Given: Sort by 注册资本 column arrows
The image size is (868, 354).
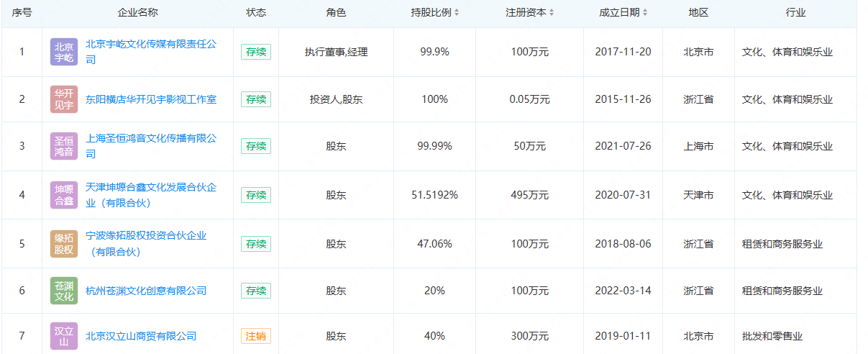Looking at the screenshot, I should [551, 13].
